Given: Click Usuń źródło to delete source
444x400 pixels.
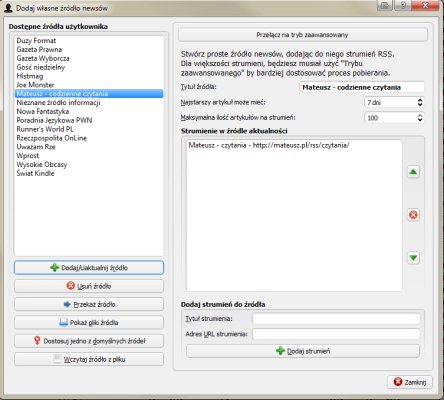Looking at the screenshot, I should (89, 286).
